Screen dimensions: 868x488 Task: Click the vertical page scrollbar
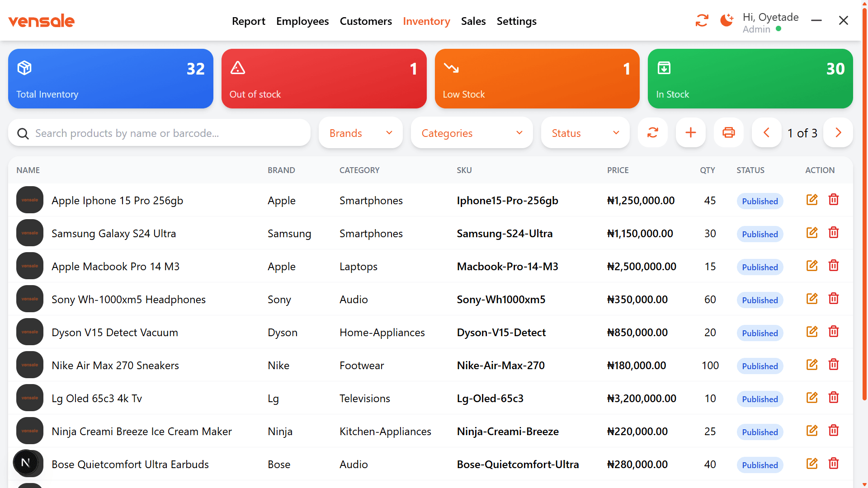pyautogui.click(x=864, y=203)
